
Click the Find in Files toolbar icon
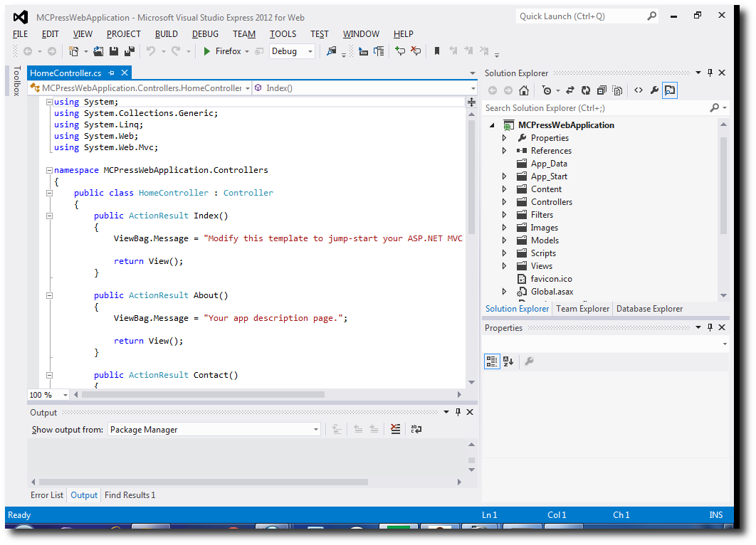331,51
